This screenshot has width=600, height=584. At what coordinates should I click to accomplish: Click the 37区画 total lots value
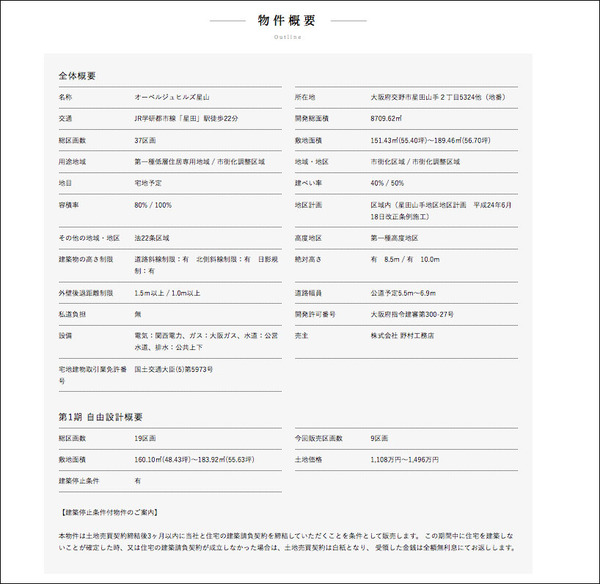[146, 141]
